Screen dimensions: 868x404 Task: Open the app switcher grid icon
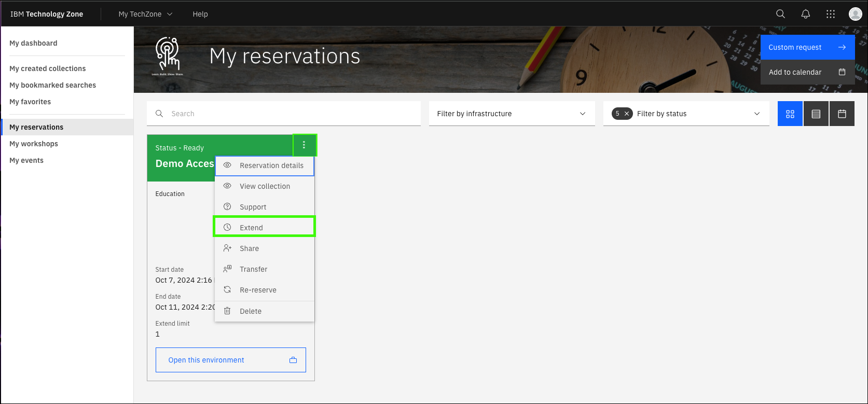click(830, 14)
